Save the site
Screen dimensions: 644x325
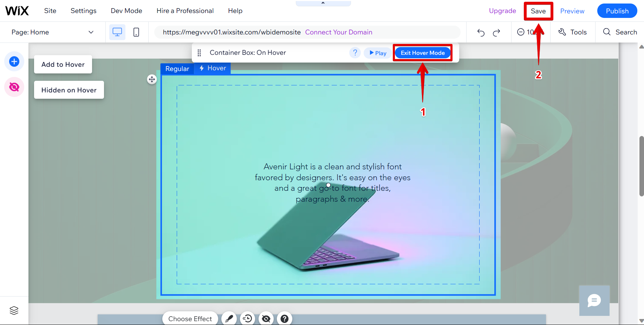pos(538,11)
